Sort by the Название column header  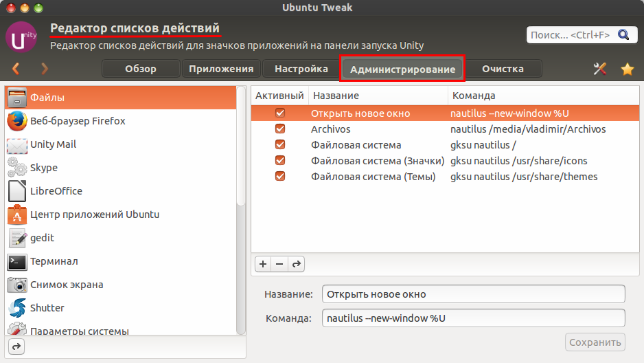pos(378,96)
